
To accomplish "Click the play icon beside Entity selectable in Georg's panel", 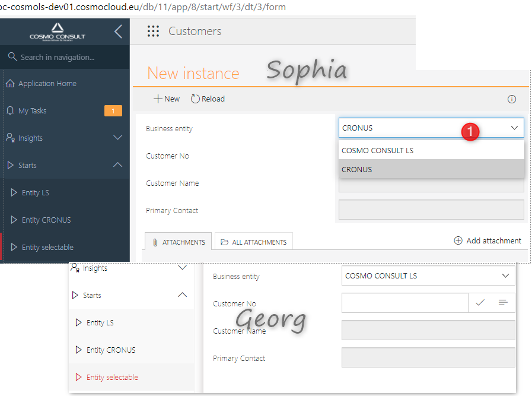I will coord(78,377).
